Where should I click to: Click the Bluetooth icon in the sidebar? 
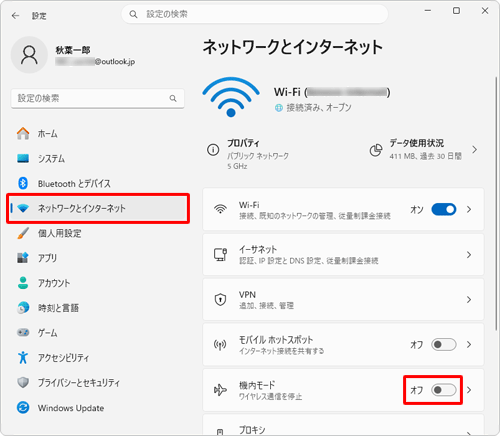23,183
